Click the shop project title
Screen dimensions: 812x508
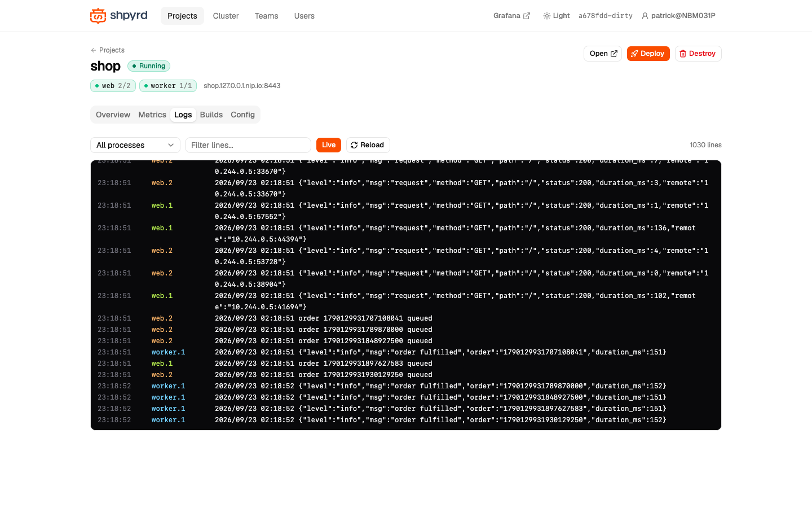(105, 66)
